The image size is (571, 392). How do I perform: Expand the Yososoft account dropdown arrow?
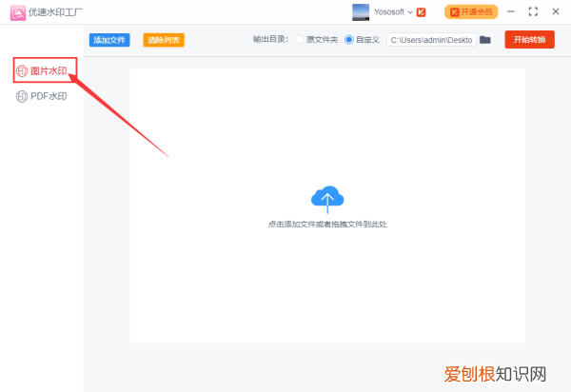(410, 12)
